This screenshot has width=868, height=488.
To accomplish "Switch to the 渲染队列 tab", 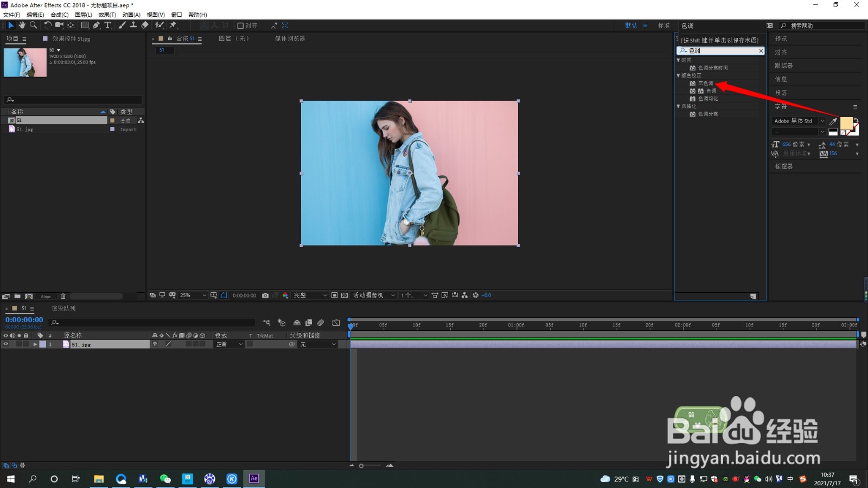I will click(x=63, y=308).
